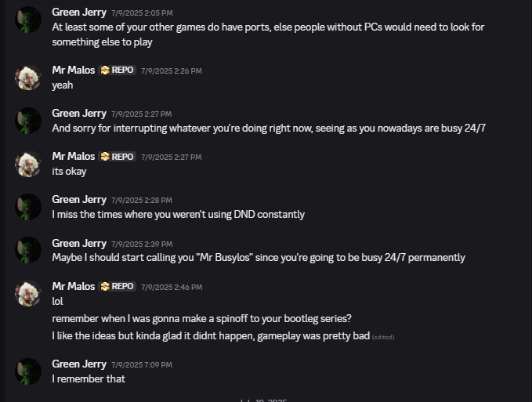Click Green Jerry's avatar beside "I remember that"
The image size is (532, 402).
point(29,371)
